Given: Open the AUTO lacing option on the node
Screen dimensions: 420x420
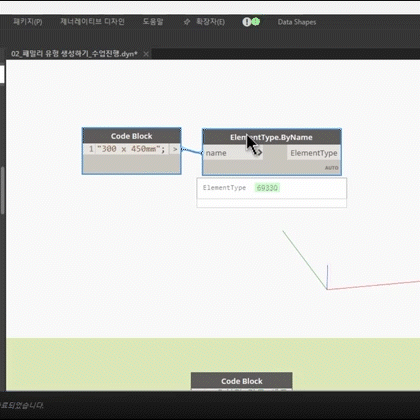Looking at the screenshot, I should 332,168.
